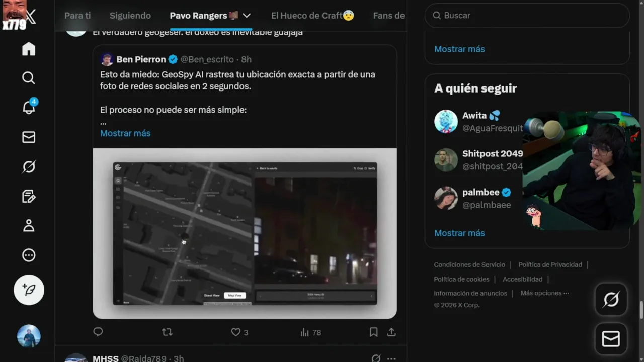Open Ben Pierron profile name
This screenshot has height=362, width=644.
click(x=141, y=59)
